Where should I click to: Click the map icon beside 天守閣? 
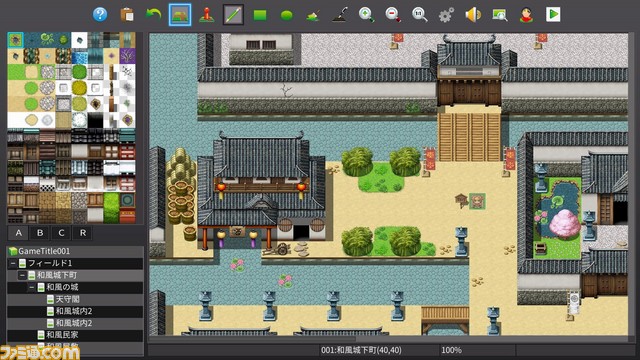pyautogui.click(x=50, y=299)
